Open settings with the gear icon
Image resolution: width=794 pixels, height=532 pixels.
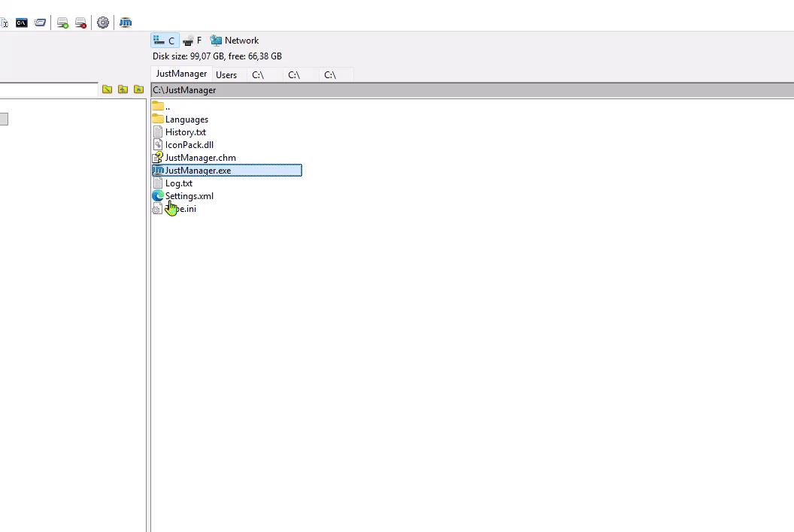click(103, 23)
